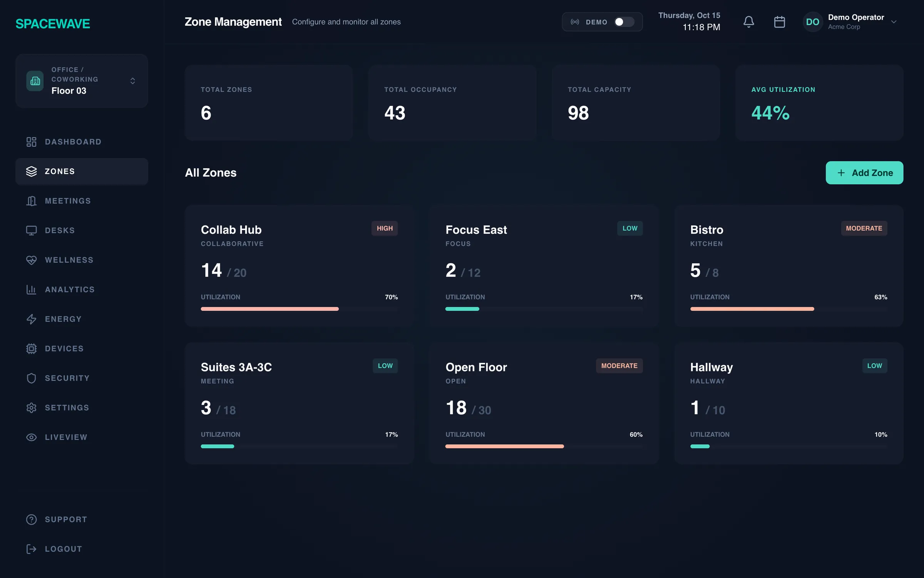Click the Suites 3A-3C zone name
The width and height of the screenshot is (924, 578).
236,367
